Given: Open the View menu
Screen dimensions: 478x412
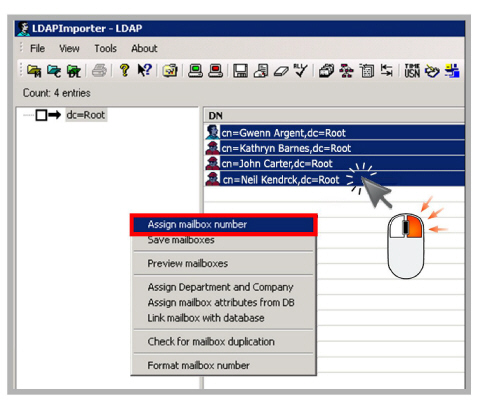Looking at the screenshot, I should (x=69, y=49).
